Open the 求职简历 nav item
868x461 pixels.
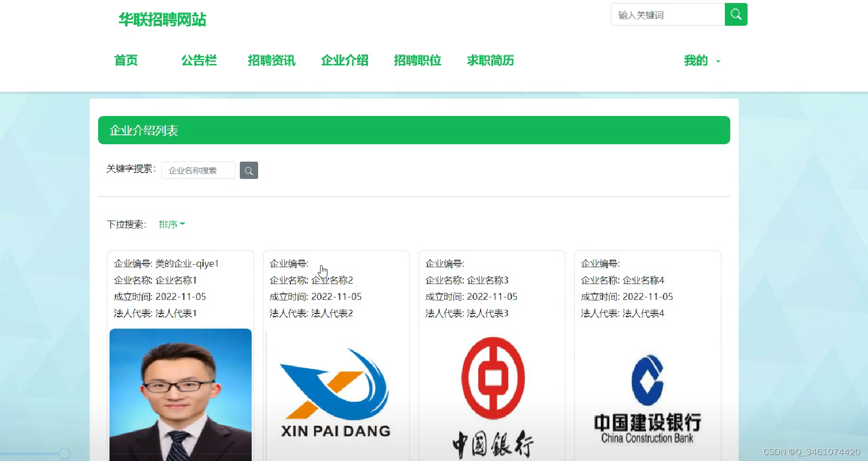click(490, 60)
